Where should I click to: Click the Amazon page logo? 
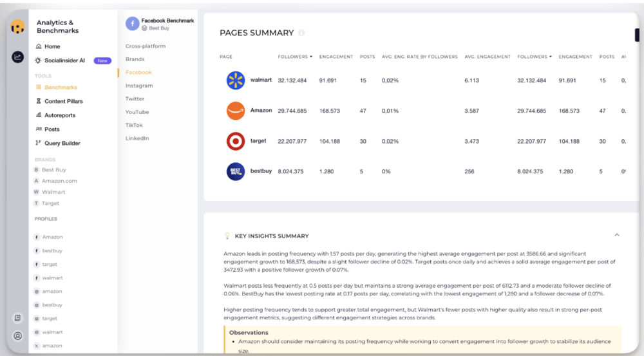point(236,111)
